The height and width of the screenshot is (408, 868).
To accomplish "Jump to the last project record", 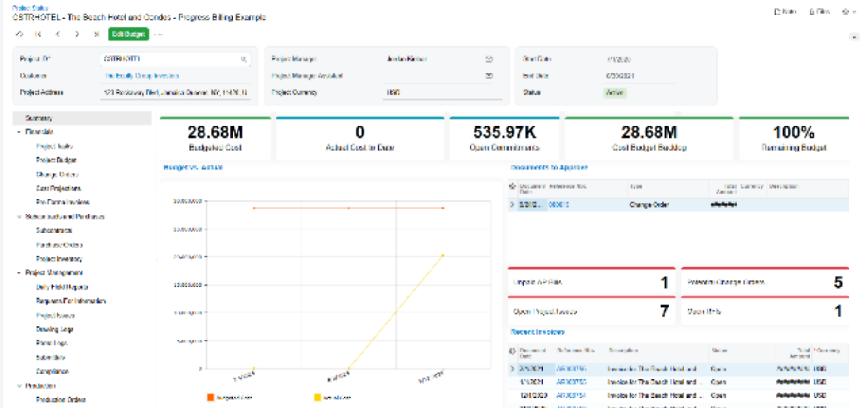I will (x=96, y=34).
